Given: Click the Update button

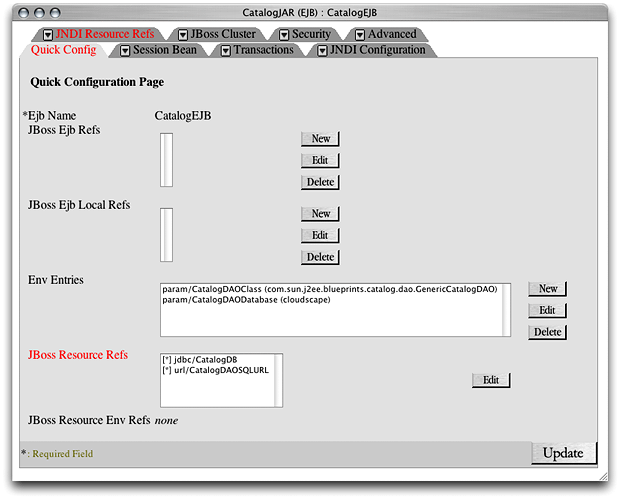Looking at the screenshot, I should tap(564, 453).
